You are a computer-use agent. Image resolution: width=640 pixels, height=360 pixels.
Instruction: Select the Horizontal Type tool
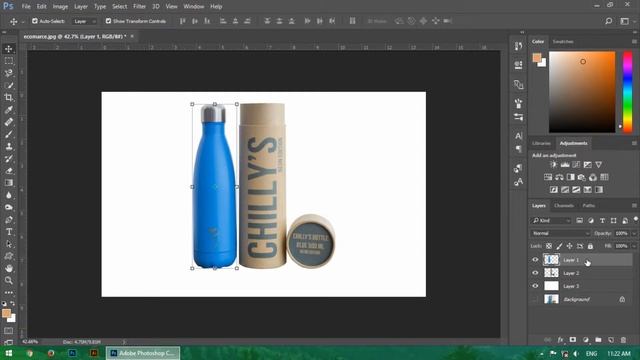tap(9, 232)
